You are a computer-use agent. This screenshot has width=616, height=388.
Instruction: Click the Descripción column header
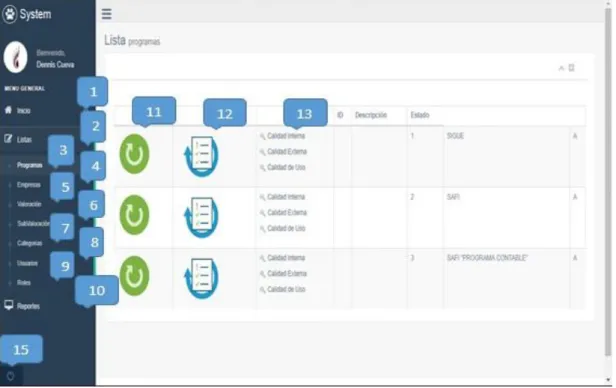371,115
